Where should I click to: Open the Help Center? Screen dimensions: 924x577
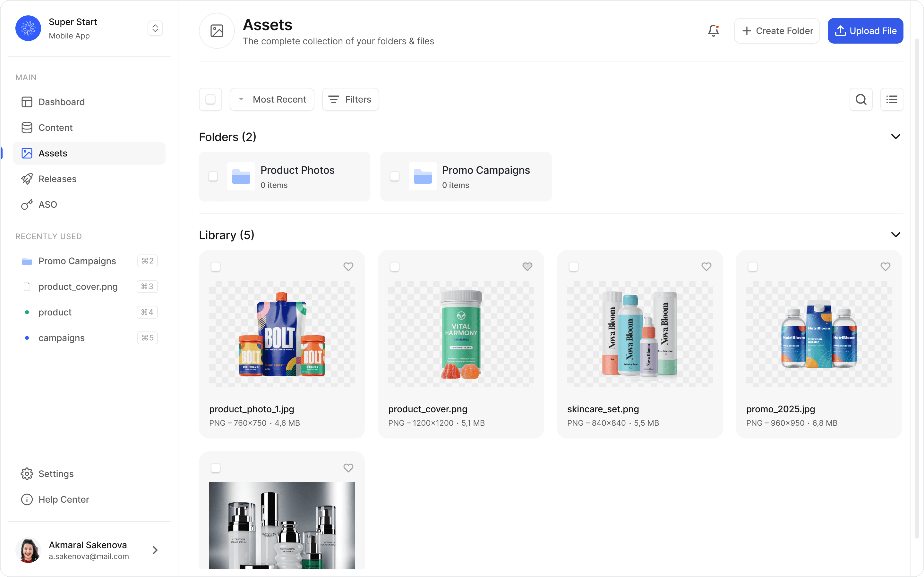[64, 499]
